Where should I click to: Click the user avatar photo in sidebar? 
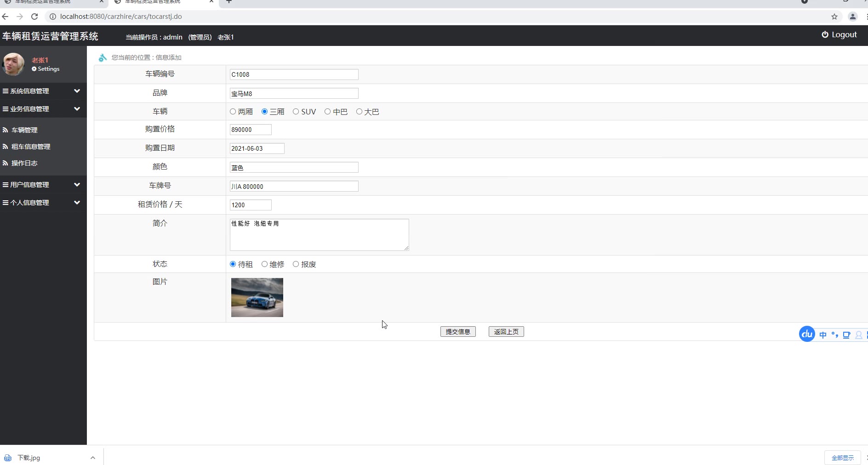click(x=13, y=64)
